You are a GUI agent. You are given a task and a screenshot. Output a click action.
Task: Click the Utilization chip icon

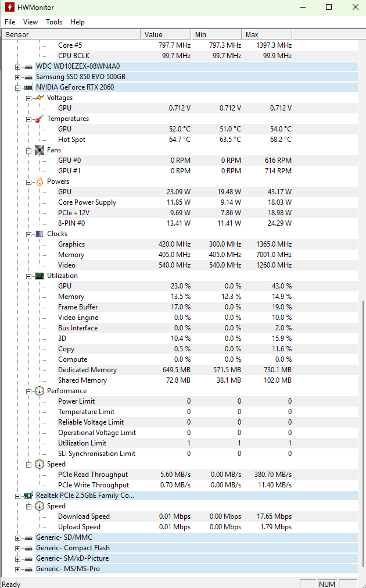[x=40, y=276]
